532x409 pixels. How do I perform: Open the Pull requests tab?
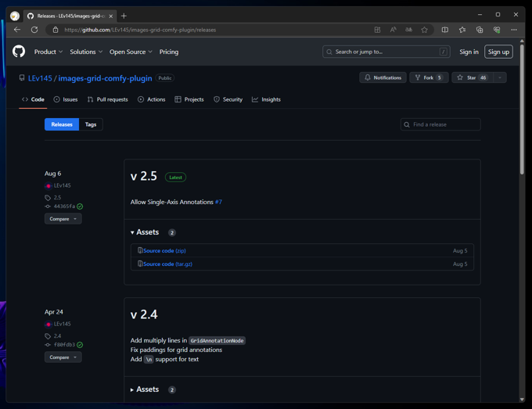point(107,99)
